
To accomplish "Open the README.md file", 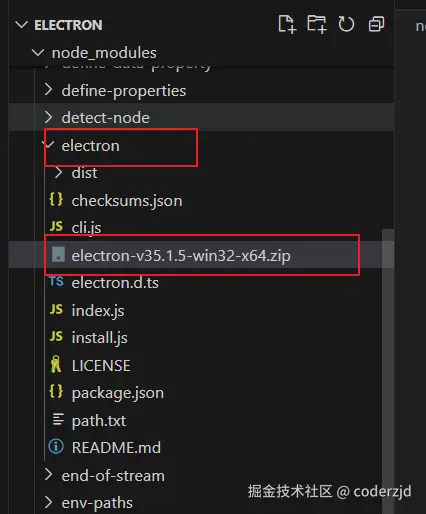I will (x=116, y=447).
